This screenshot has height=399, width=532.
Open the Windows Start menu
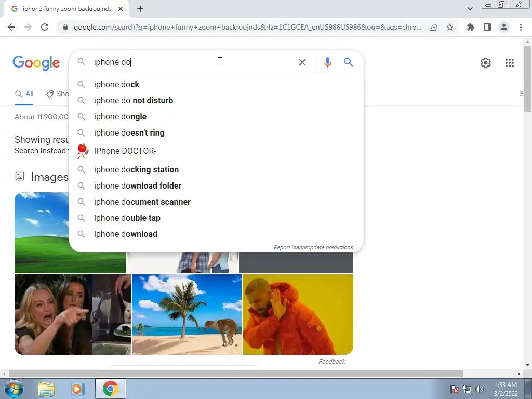pos(14,389)
